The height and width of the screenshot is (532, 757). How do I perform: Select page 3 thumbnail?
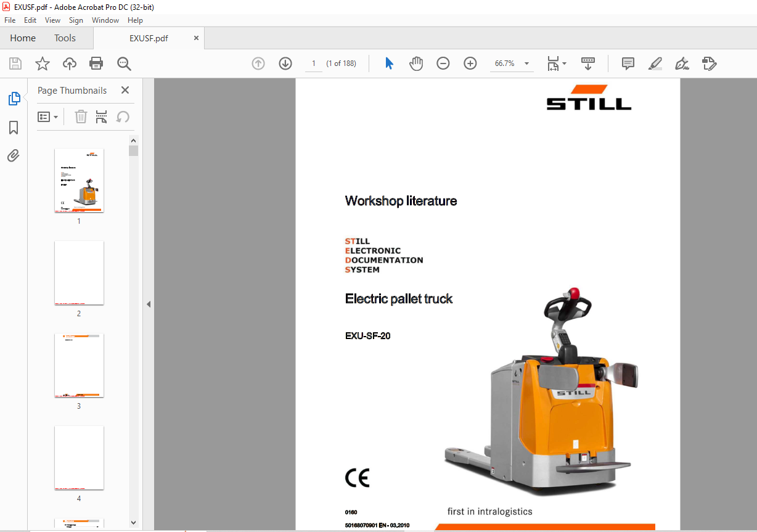(x=79, y=366)
